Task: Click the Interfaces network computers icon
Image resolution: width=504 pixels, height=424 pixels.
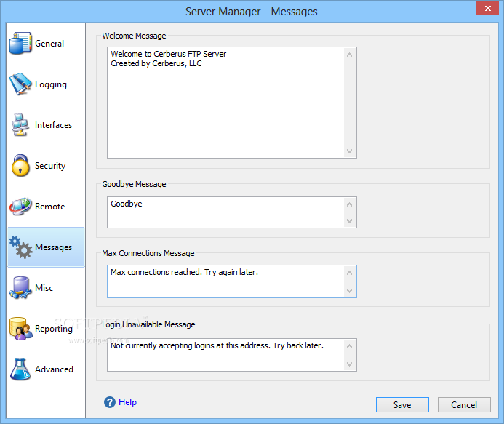Action: (20, 124)
